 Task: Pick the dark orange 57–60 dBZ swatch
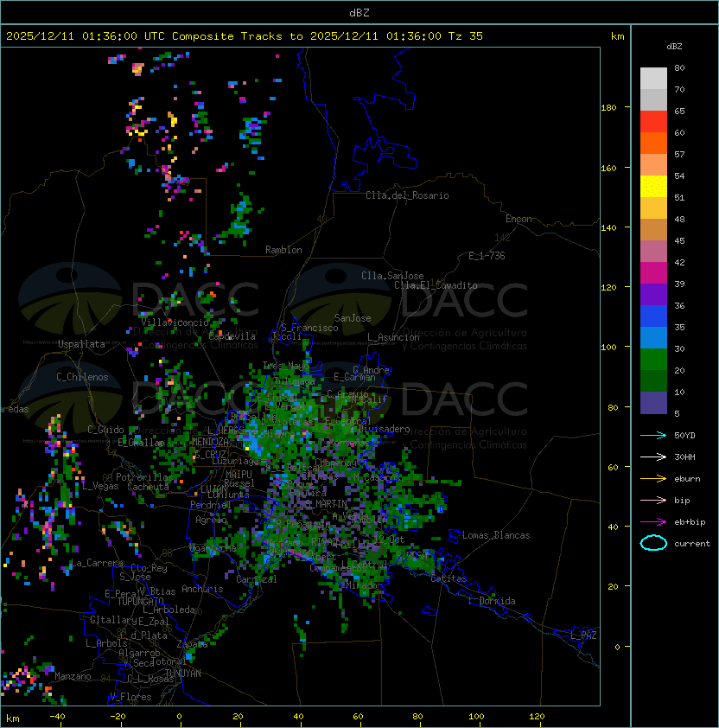pos(653,144)
